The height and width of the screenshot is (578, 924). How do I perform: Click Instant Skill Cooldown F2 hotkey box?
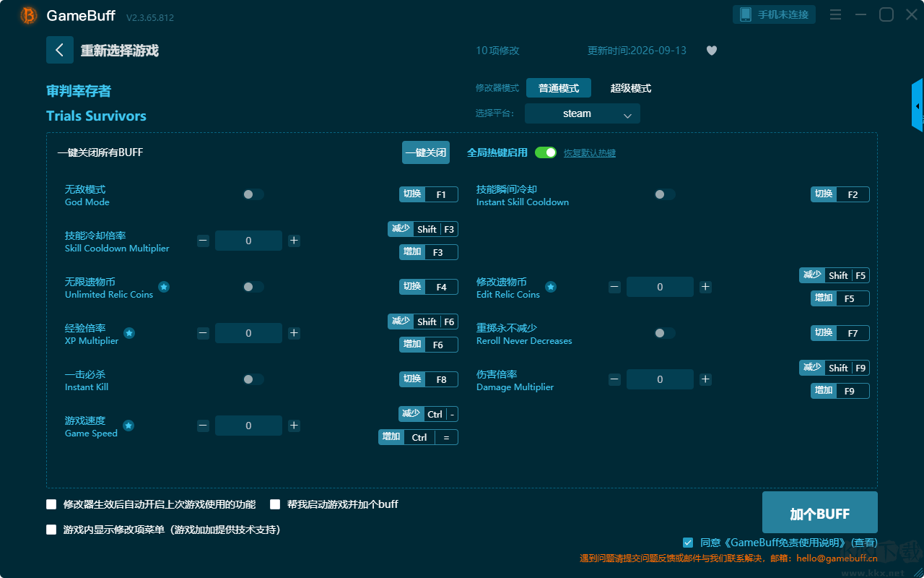840,194
